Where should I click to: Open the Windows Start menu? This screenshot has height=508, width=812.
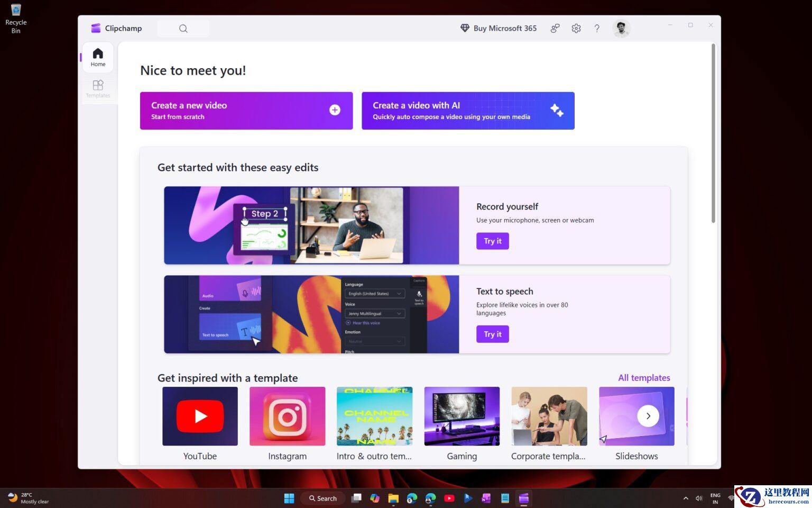[289, 498]
